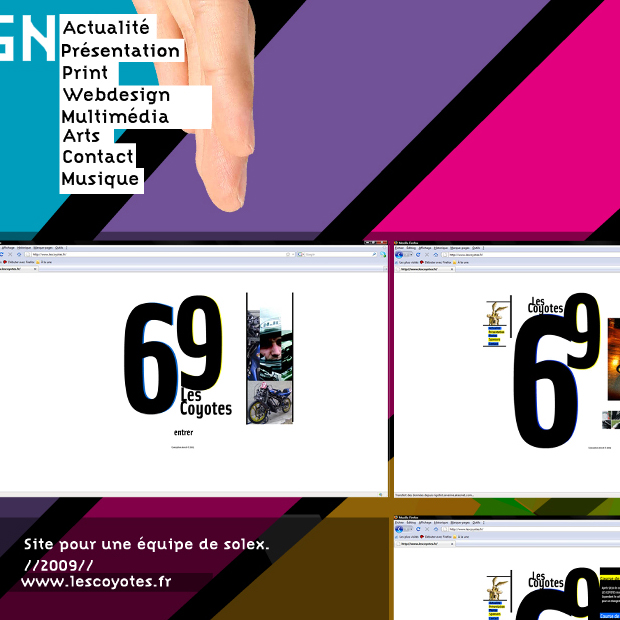The height and width of the screenshot is (620, 620).
Task: Click the 'Débuter avec Firefox' bookmark in the 'entrer' page browser
Action: click(x=18, y=262)
